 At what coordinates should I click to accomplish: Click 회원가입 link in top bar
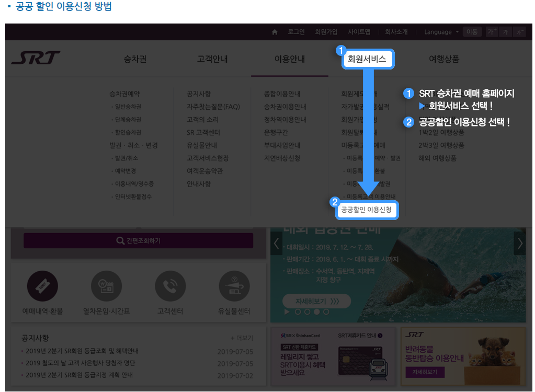pos(326,32)
